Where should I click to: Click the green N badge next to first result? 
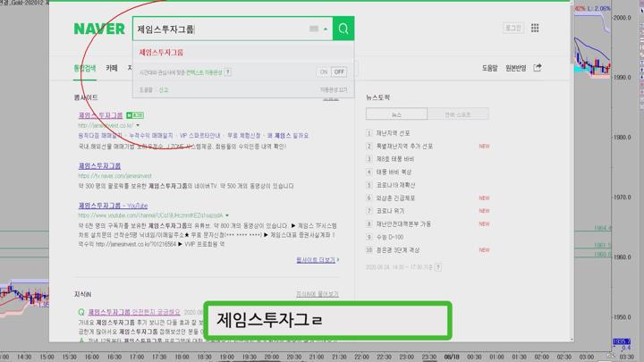[135, 115]
